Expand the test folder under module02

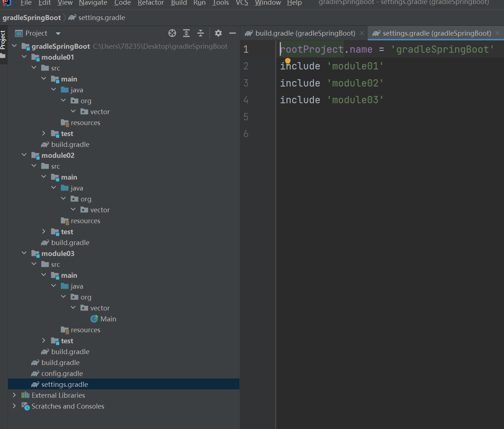pyautogui.click(x=44, y=232)
